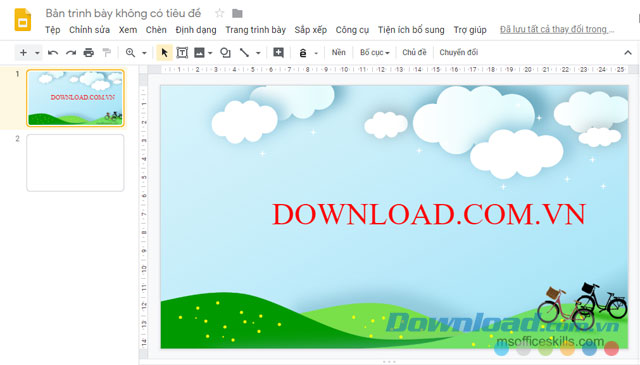Expand the input tools dropdown arrow
The width and height of the screenshot is (640, 365).
(316, 53)
